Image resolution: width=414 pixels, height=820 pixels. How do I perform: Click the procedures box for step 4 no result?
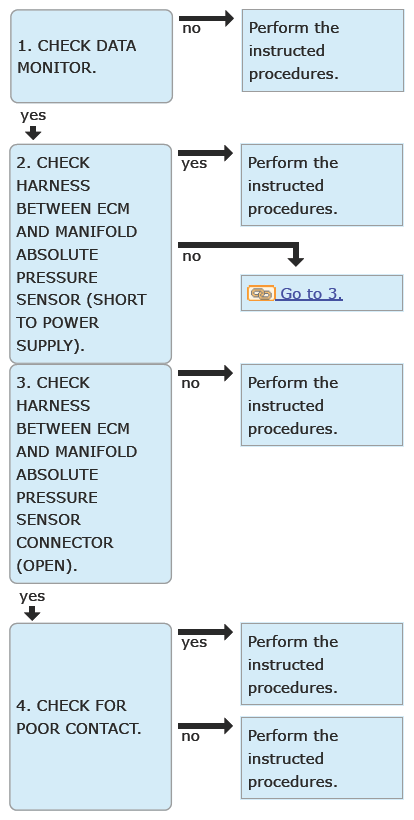point(322,758)
